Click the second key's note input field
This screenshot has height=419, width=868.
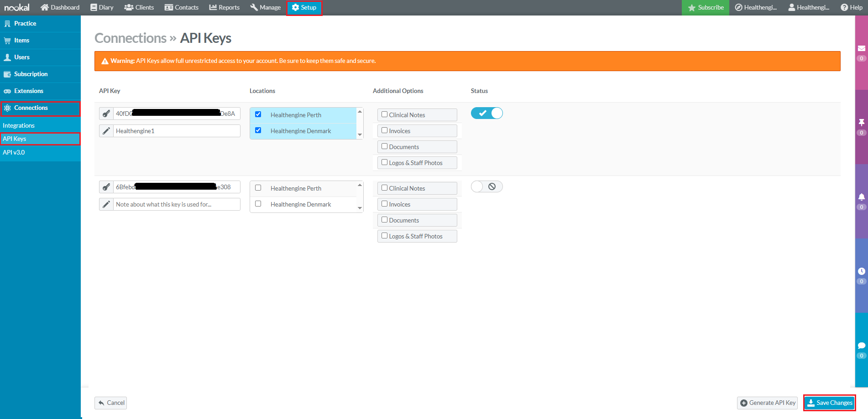click(x=176, y=204)
